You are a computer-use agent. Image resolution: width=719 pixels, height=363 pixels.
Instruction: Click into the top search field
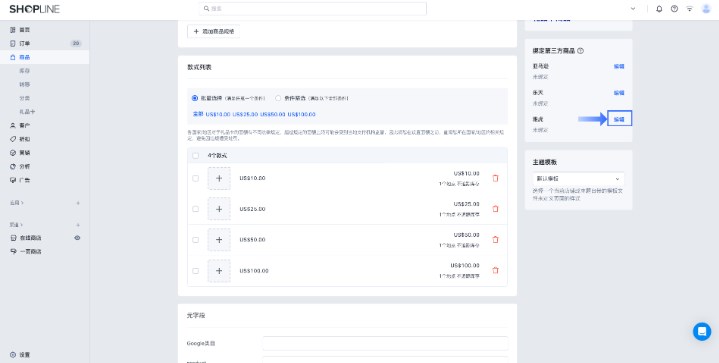[x=313, y=9]
